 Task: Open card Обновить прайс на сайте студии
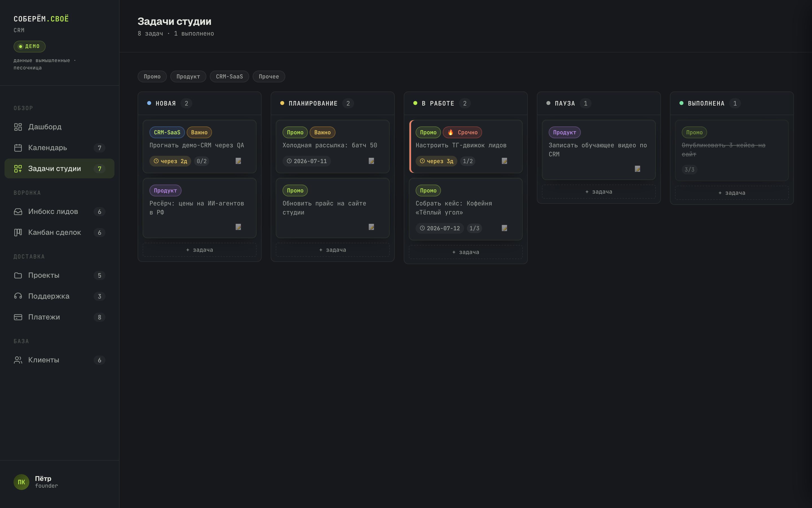[332, 208]
